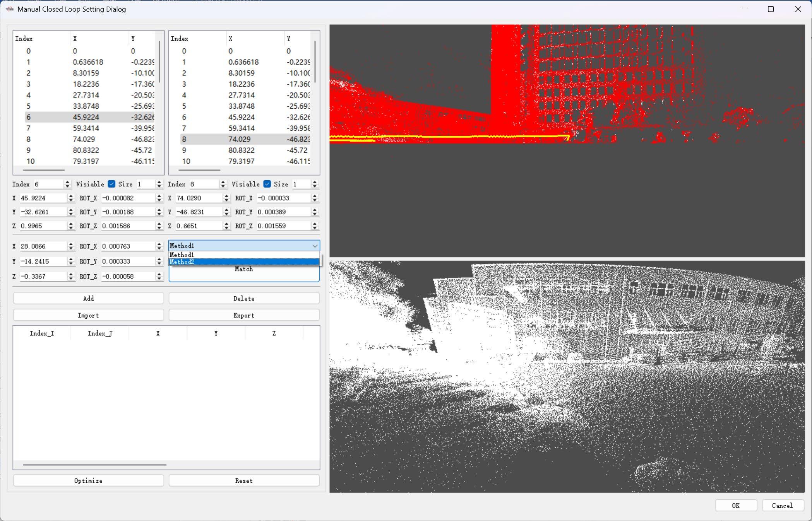Viewport: 812px width, 521px height.
Task: Select row 9 with X 80.8322 in left table
Action: click(x=89, y=150)
